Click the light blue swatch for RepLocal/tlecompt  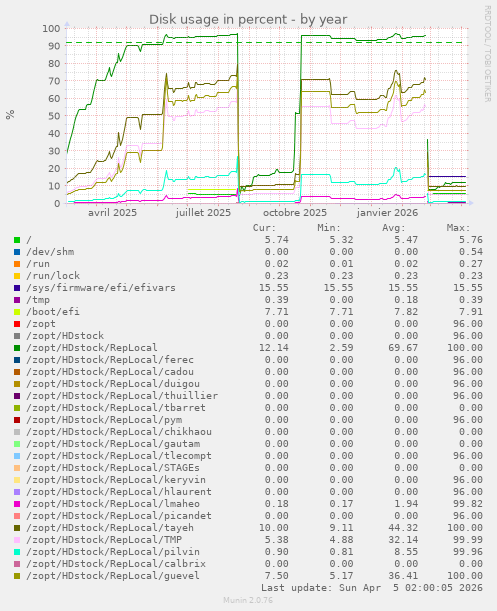click(17, 456)
